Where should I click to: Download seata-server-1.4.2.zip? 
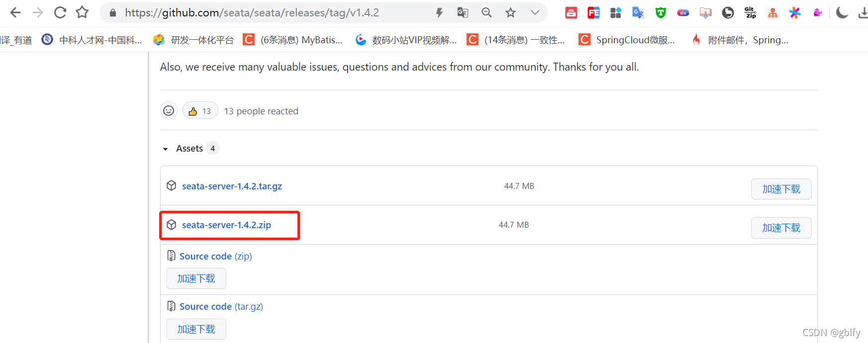click(226, 225)
